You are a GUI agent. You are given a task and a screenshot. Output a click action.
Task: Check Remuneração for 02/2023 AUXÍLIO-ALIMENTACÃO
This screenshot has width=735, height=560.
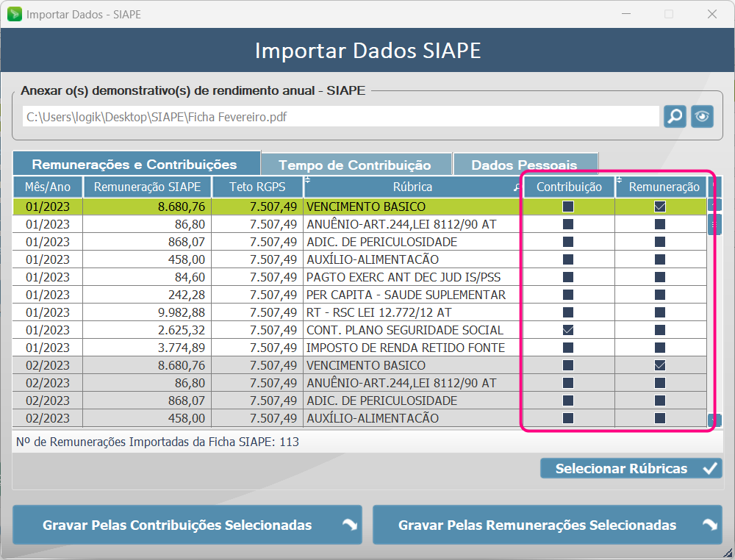660,418
